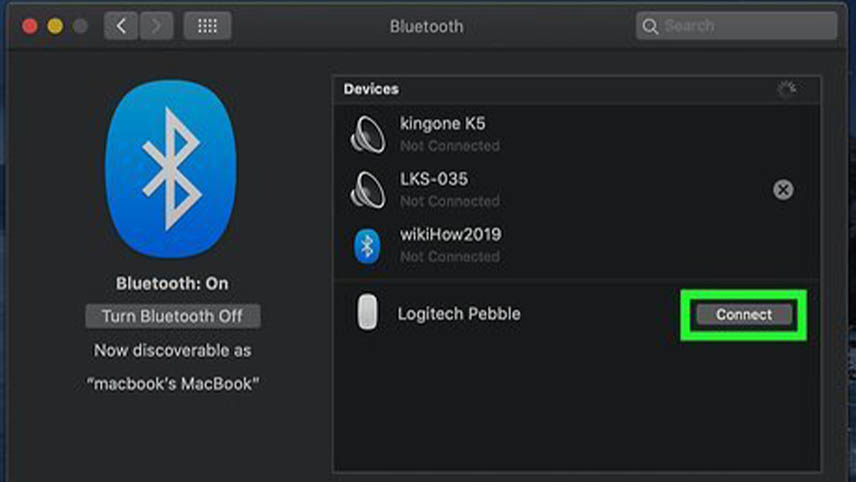Click the Now discoverable as text
This screenshot has width=856, height=482.
point(173,350)
